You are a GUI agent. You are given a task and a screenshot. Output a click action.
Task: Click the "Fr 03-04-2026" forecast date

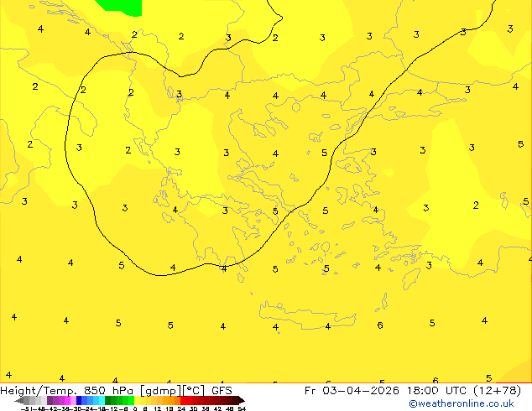[352, 391]
